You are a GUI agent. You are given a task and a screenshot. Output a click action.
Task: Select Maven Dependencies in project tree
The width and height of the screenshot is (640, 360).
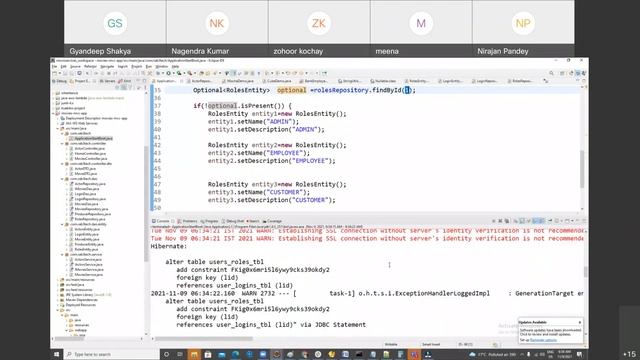coord(81,300)
